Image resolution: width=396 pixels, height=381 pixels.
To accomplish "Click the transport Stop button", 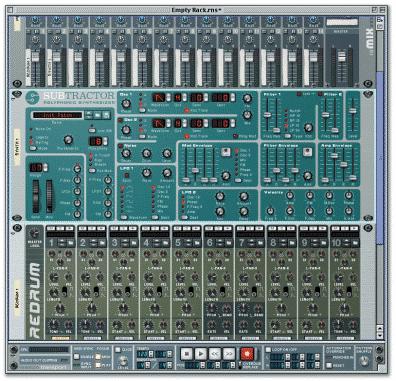I will click(x=187, y=353).
